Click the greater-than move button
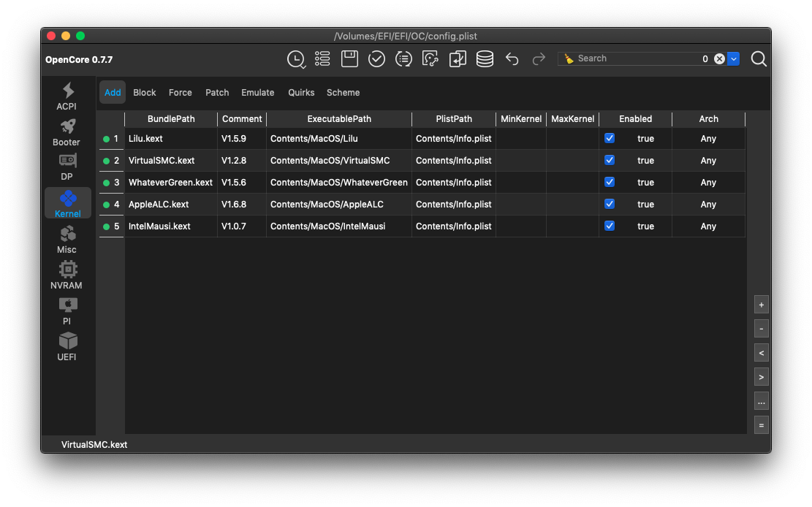 pos(762,377)
